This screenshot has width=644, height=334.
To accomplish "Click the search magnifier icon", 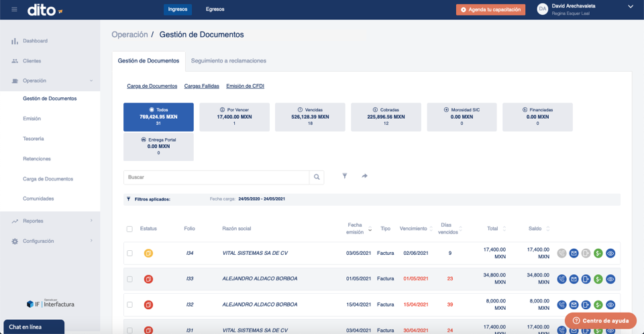I will point(317,177).
